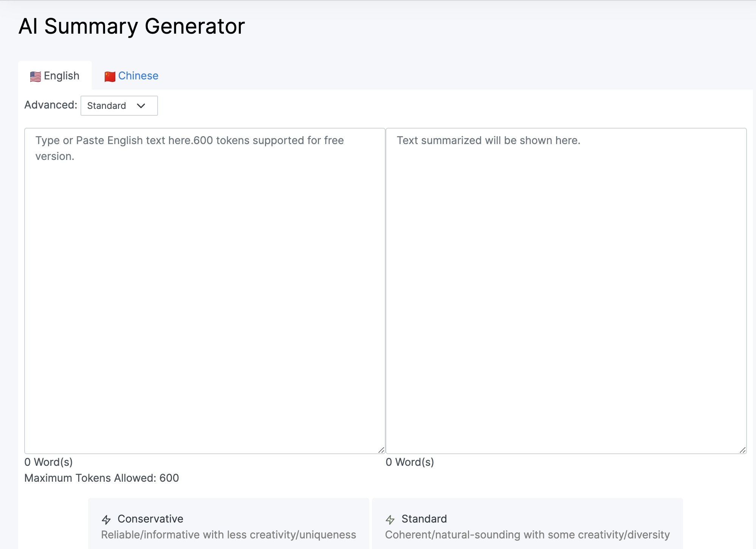Screen dimensions: 756x549
Task: Click the US flag icon on English tab
Action: pyautogui.click(x=36, y=76)
